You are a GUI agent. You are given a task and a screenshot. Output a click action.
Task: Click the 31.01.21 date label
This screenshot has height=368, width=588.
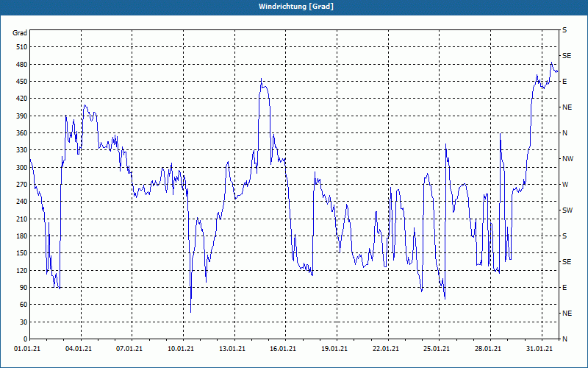539,349
